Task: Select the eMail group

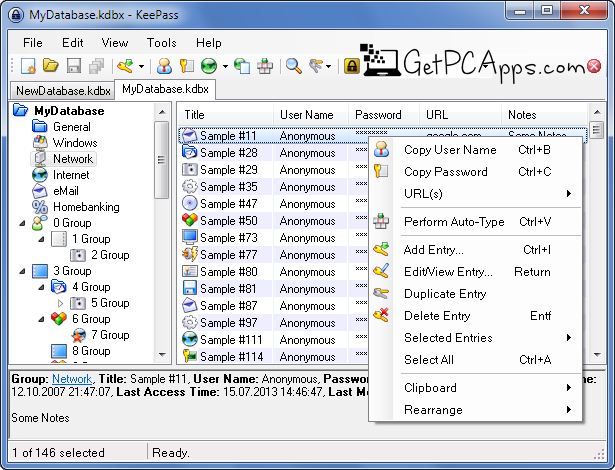Action: pos(66,191)
